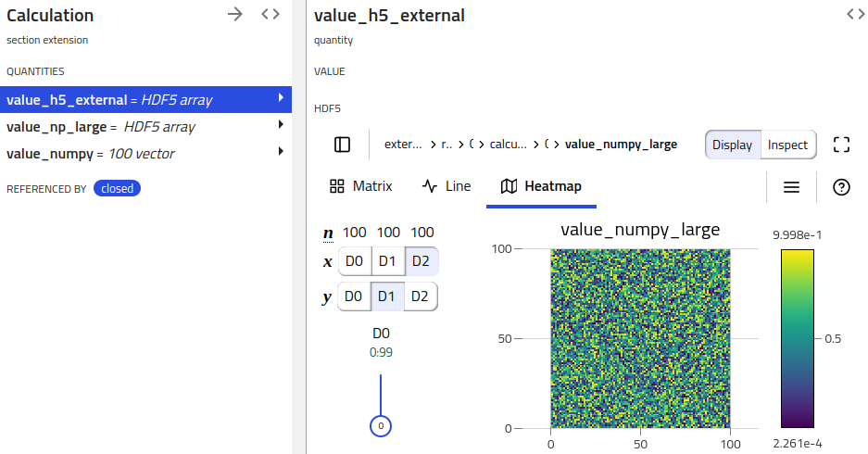The height and width of the screenshot is (454, 868).
Task: Expand the value_np_large quantity arrow
Action: click(x=281, y=126)
